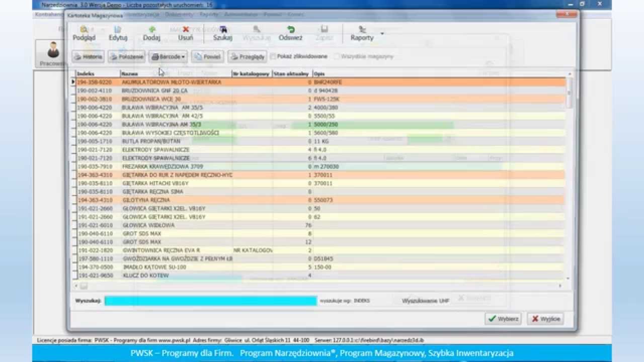Click index 190-005-1710 cell
The height and width of the screenshot is (362, 644).
pos(98,141)
